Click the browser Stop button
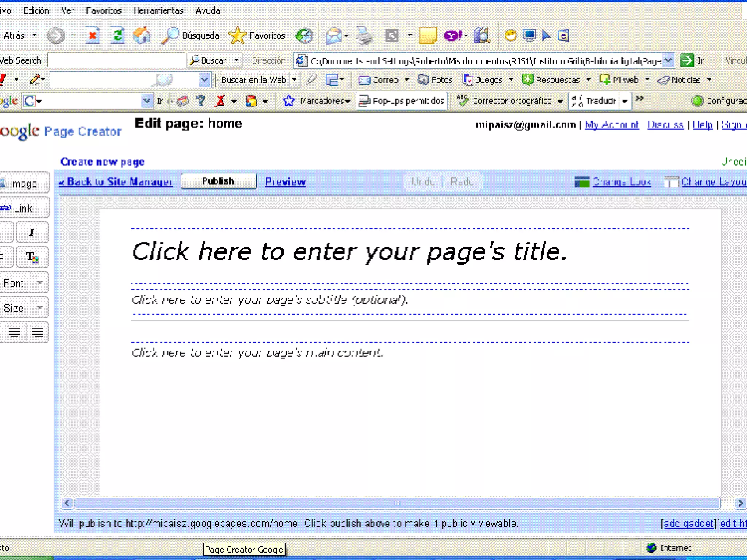This screenshot has height=560, width=747. coord(93,36)
